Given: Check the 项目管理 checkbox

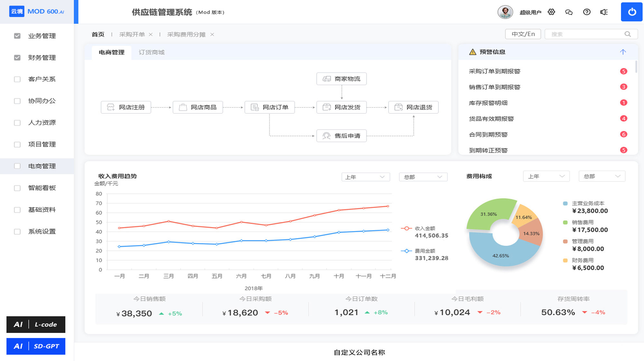Looking at the screenshot, I should coord(17,144).
